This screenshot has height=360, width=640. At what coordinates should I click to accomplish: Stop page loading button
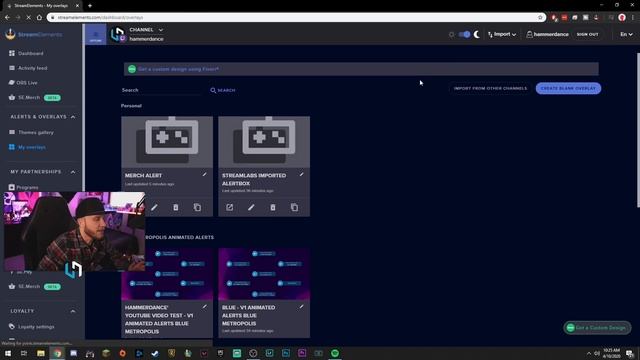tap(28, 17)
